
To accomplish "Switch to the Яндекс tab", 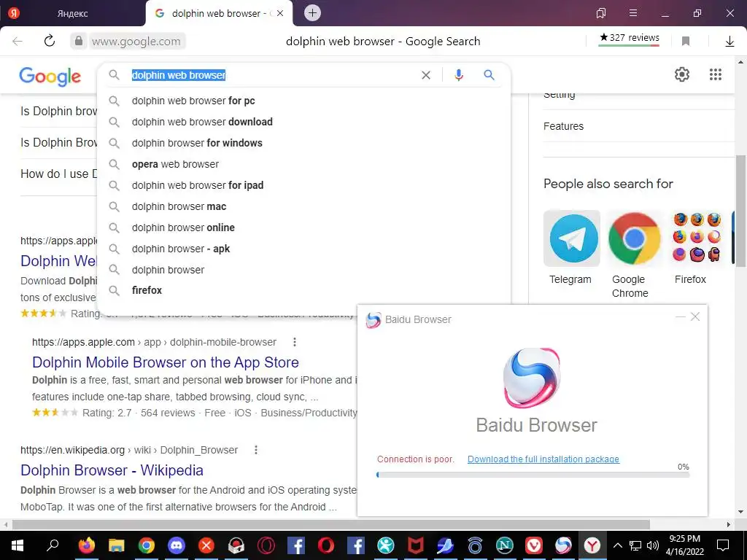I will pyautogui.click(x=72, y=13).
